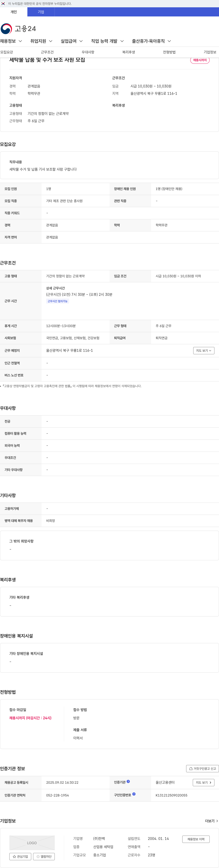Jump to 복리후생 section tab

(x=129, y=52)
